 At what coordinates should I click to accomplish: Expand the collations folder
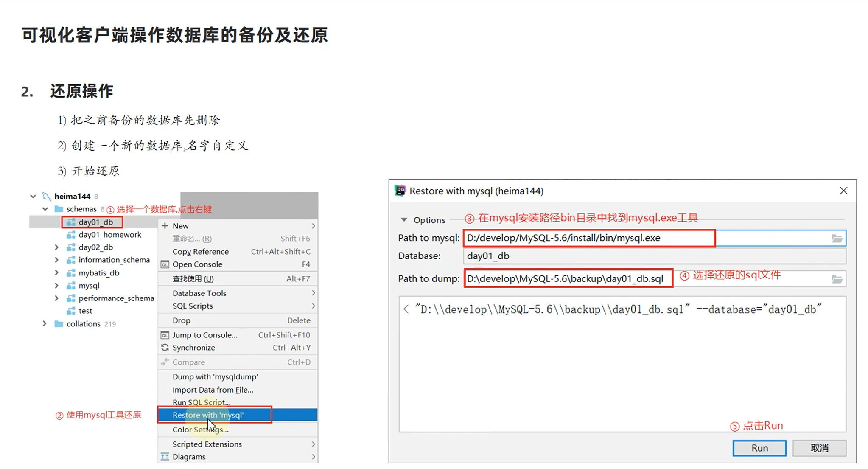pyautogui.click(x=45, y=323)
